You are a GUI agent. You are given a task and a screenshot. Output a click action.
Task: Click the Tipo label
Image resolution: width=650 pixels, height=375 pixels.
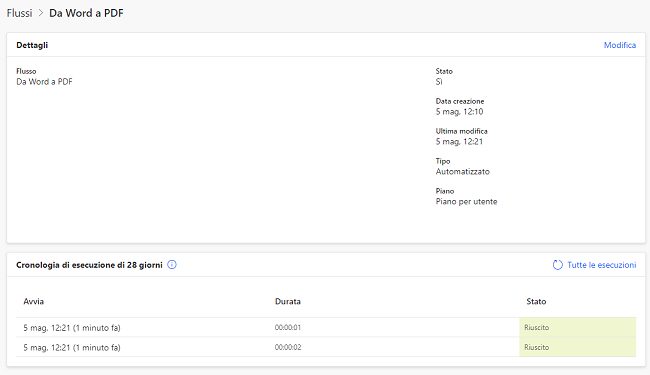click(443, 161)
